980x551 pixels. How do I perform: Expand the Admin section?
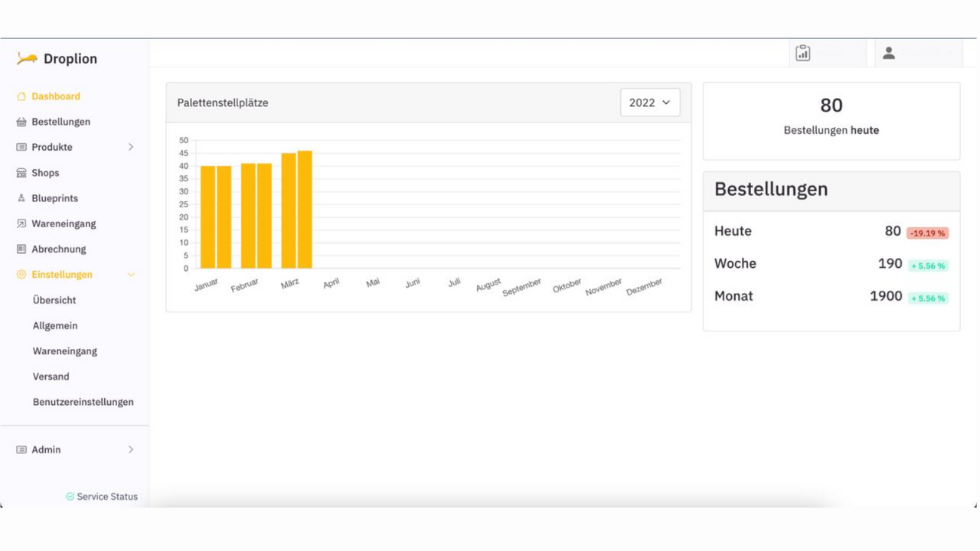(x=131, y=449)
